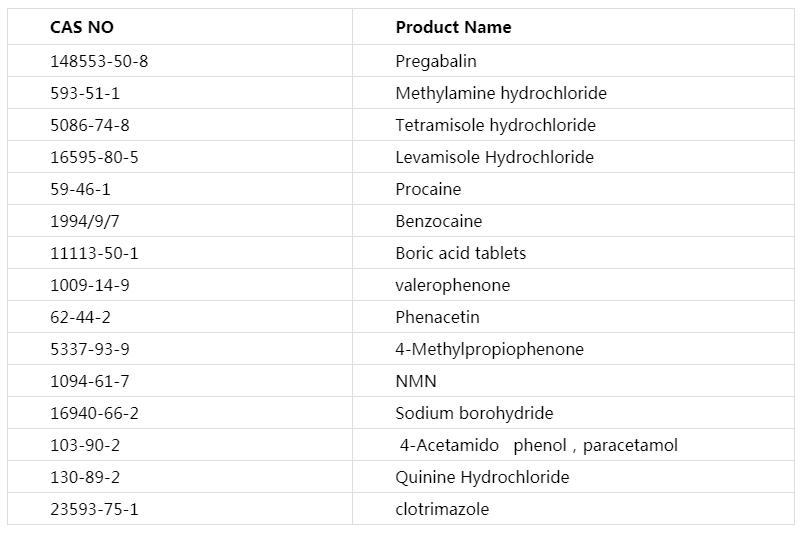809x541 pixels.
Task: Click the CAS NO column header
Action: pyautogui.click(x=82, y=28)
